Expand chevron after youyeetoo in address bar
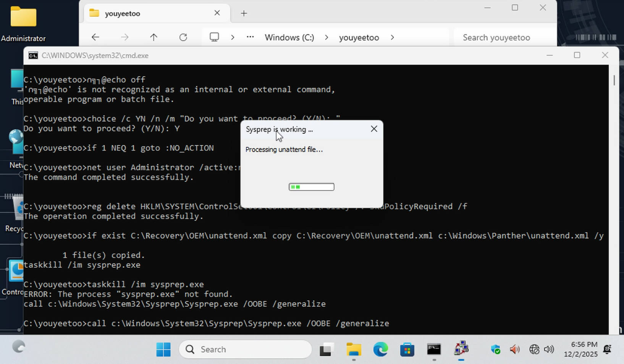Viewport: 624px width, 364px height. pyautogui.click(x=392, y=37)
